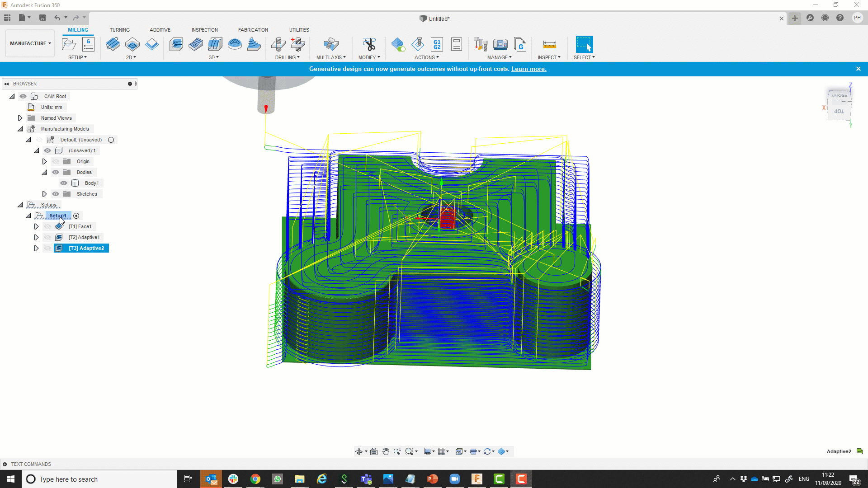868x488 pixels.
Task: Select the Drill operation icon
Action: pos(278,44)
